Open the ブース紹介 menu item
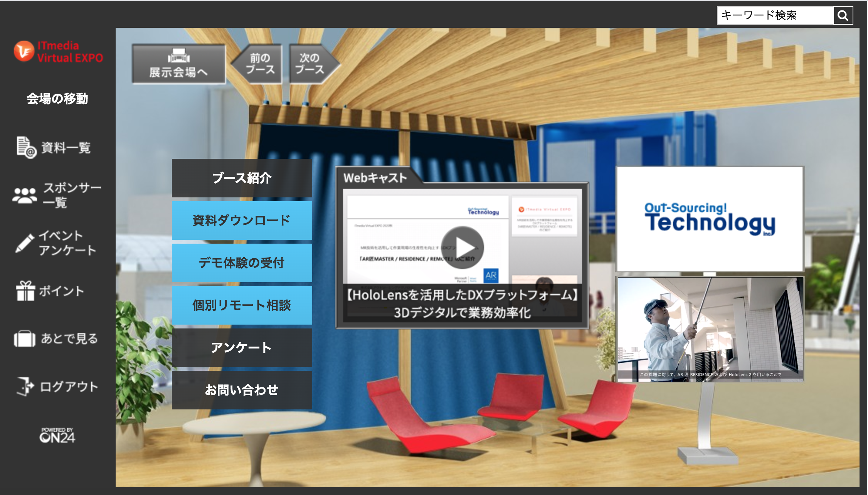The width and height of the screenshot is (868, 495). [x=242, y=178]
